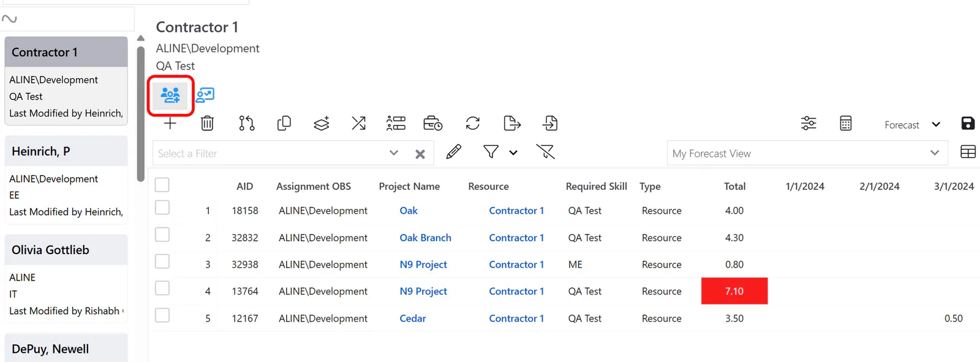Click the ME skill cell
Image resolution: width=980 pixels, height=362 pixels.
[x=575, y=265]
